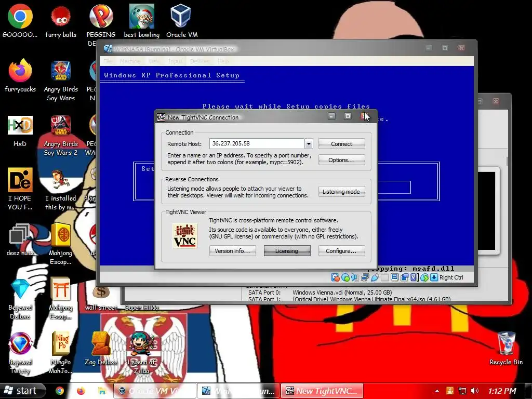This screenshot has width=532, height=399.
Task: Open Version info...
Action: click(232, 251)
